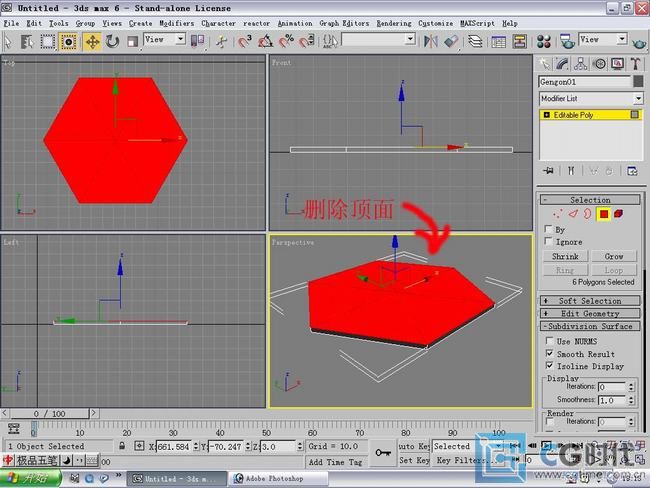Click Configure Modifier Sets icon
Image resolution: width=650 pixels, height=488 pixels.
tap(632, 171)
